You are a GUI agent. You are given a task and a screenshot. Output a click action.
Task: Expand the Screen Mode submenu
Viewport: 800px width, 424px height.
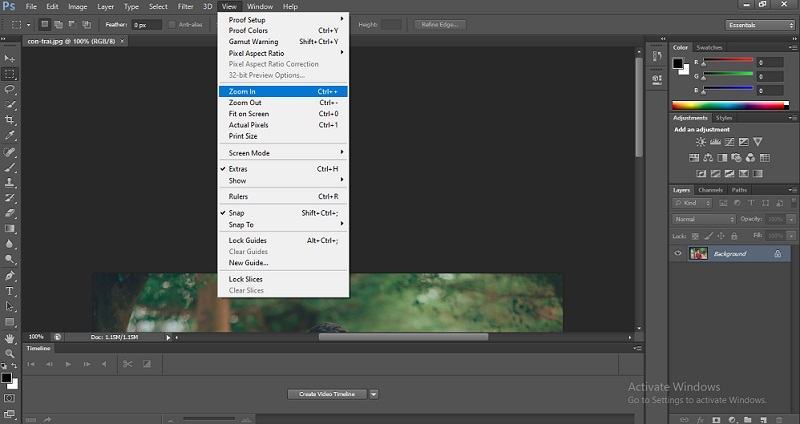coord(283,153)
